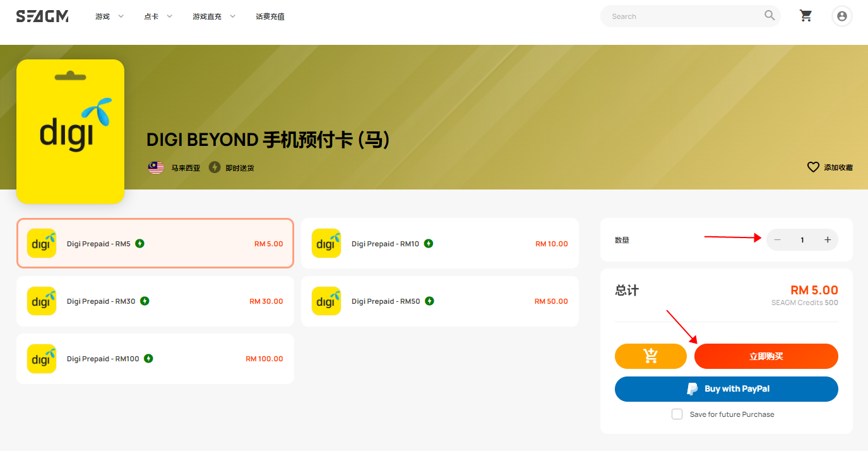Click the quantity value 1 field
The width and height of the screenshot is (868, 451).
click(802, 240)
